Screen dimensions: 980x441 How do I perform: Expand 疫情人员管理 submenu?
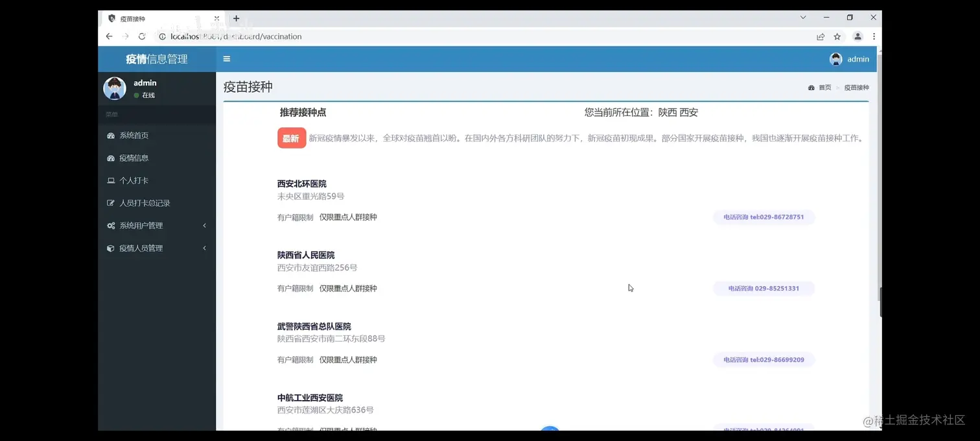click(157, 248)
